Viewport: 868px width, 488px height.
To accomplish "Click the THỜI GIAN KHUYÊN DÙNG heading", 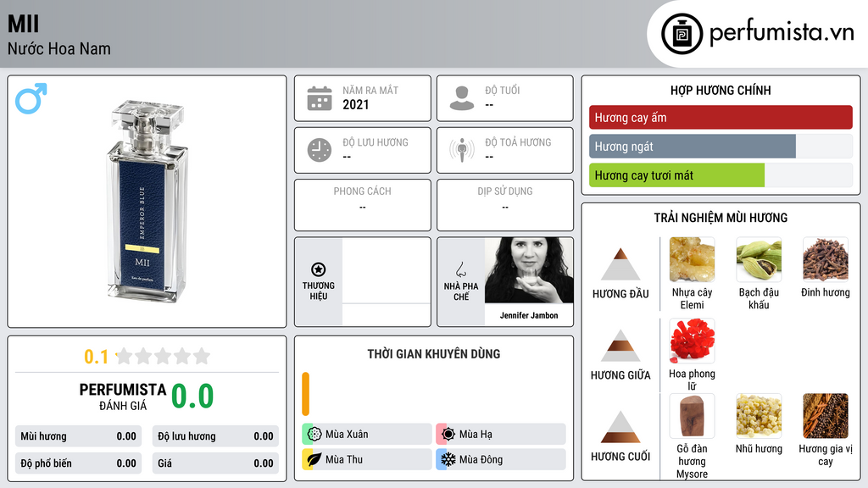I will pos(434,354).
